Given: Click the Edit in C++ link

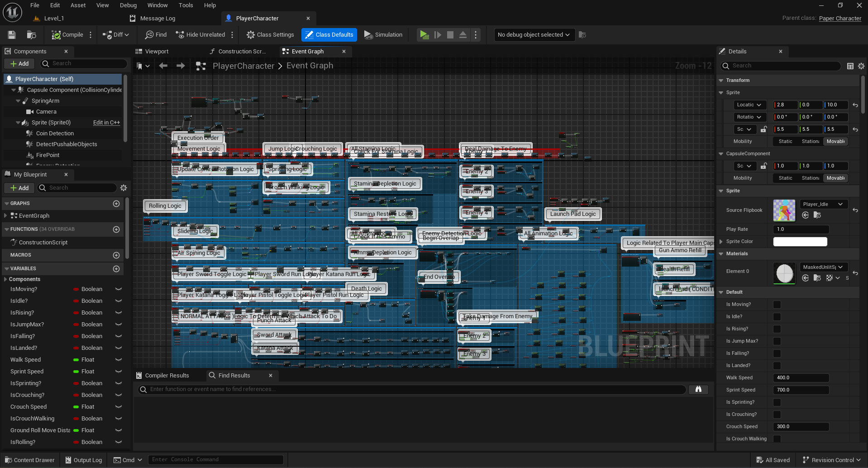Looking at the screenshot, I should click(106, 123).
